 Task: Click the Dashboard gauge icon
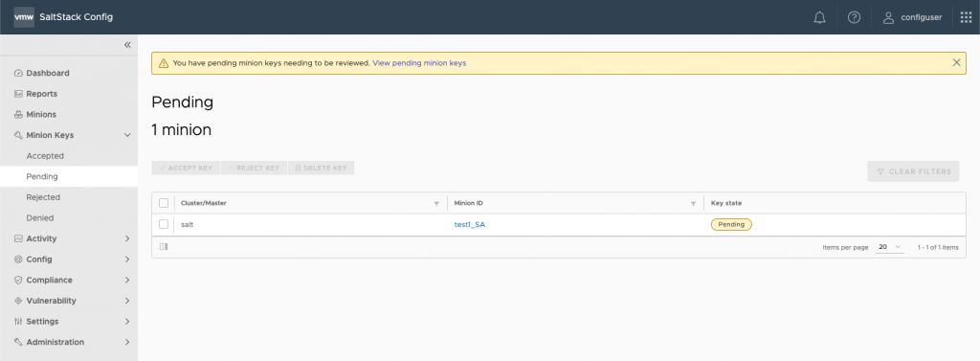tap(18, 73)
